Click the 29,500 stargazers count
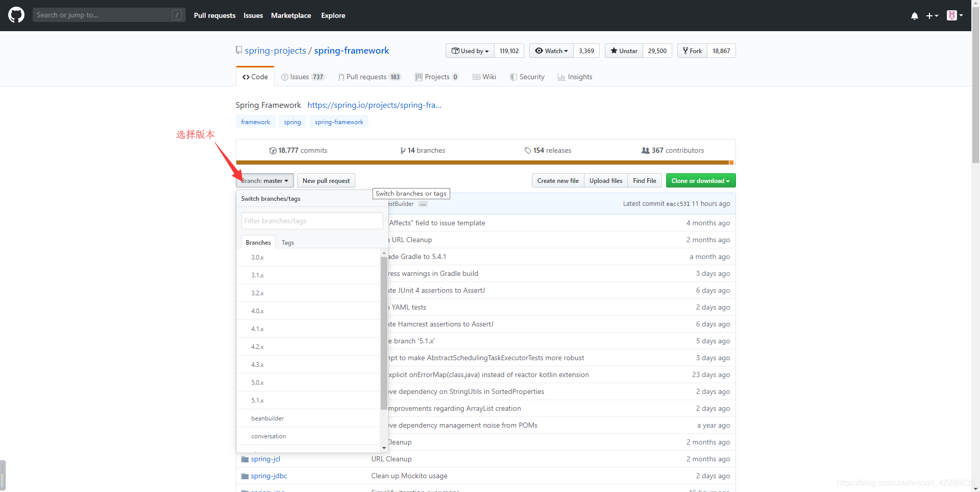Viewport: 980px width, 492px height. (x=657, y=51)
